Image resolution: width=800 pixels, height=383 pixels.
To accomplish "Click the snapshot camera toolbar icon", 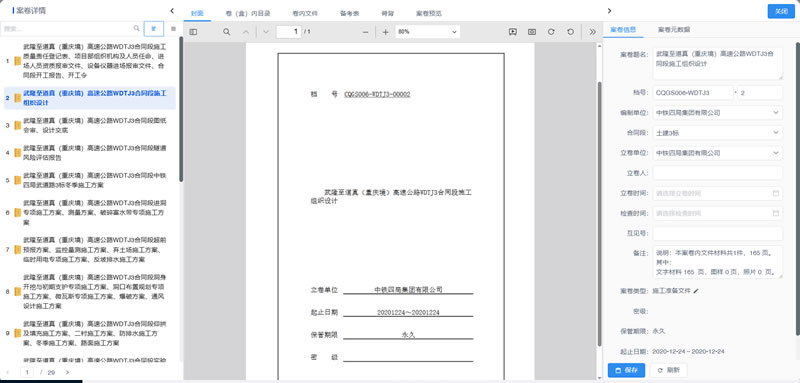I will click(532, 32).
